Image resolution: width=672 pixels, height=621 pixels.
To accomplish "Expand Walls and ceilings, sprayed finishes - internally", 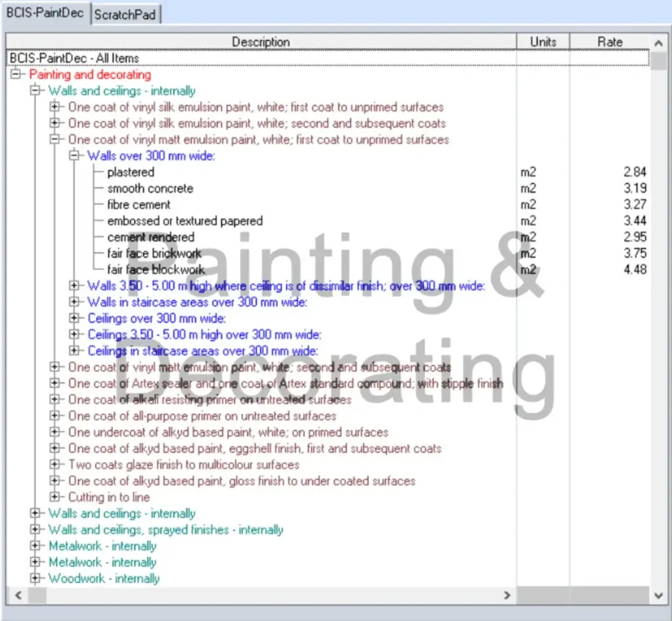I will click(x=35, y=529).
